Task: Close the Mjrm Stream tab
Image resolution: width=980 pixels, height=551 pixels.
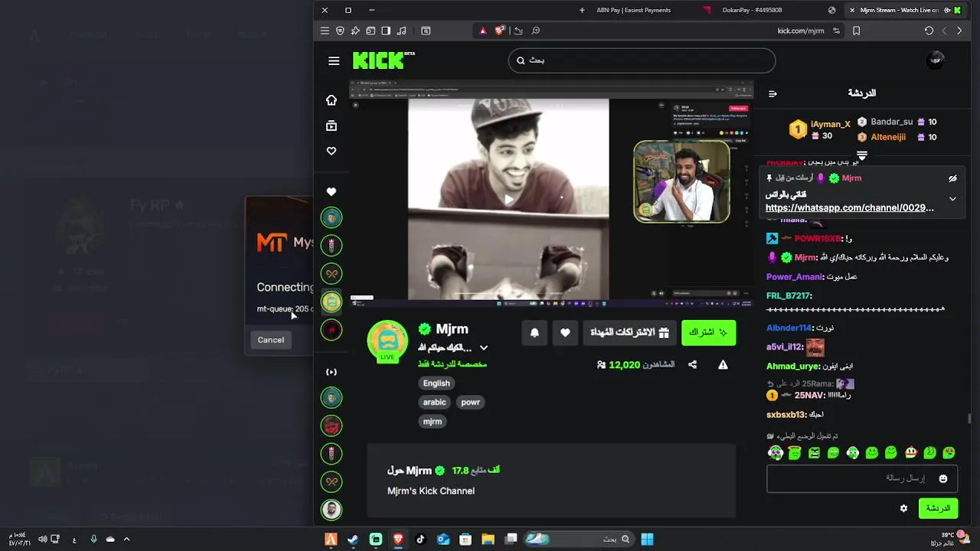Action: point(852,10)
